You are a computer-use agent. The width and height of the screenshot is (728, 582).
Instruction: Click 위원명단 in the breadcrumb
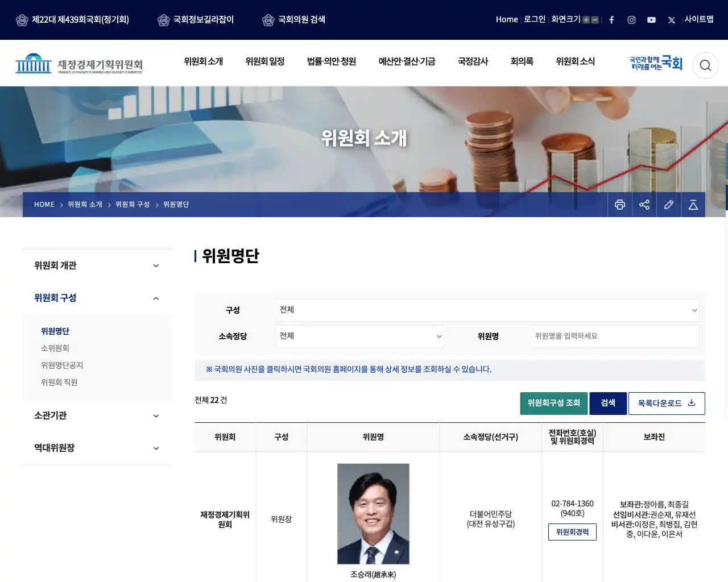(x=176, y=205)
